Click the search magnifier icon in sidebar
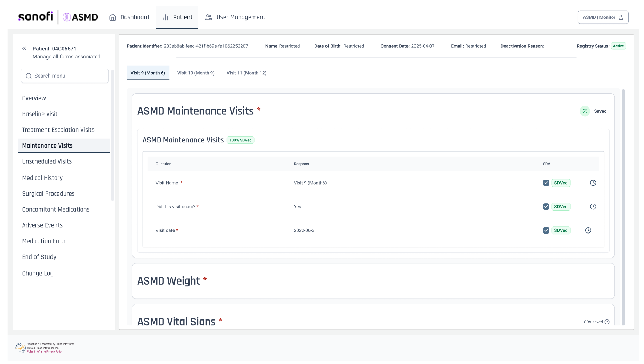Viewport: 644px width, 364px height. click(29, 76)
